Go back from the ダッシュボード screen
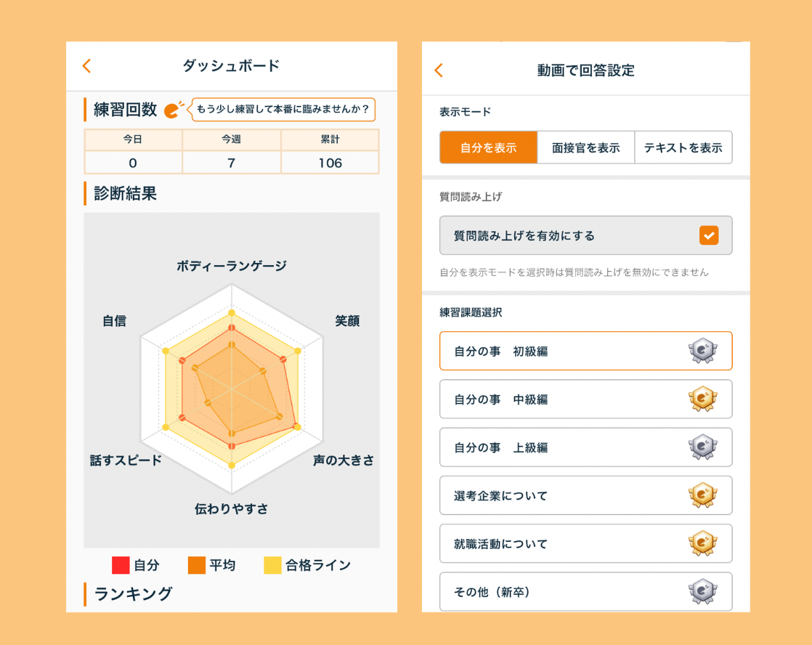 pyautogui.click(x=86, y=66)
